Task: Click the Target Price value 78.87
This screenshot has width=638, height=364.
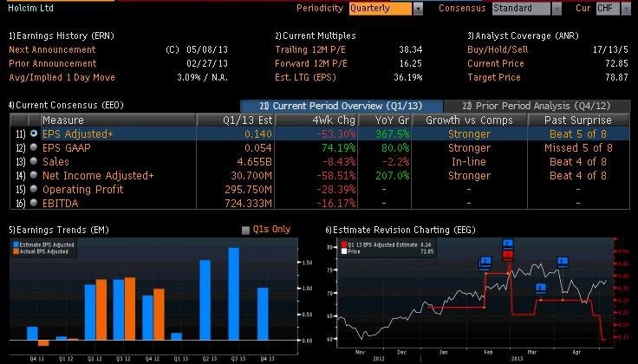Action: pyautogui.click(x=616, y=77)
